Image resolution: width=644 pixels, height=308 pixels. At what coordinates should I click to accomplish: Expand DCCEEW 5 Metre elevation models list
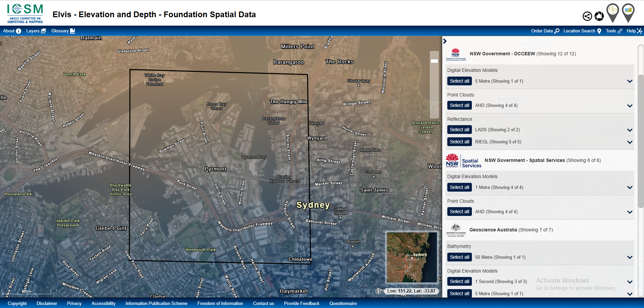(x=630, y=81)
